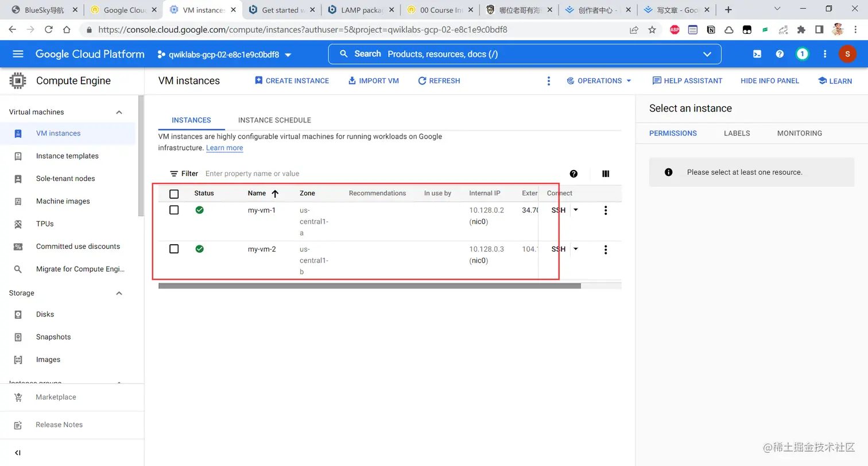Screen dimensions: 868x466
Task: Check the my-vm-1 row checkbox
Action: (174, 210)
